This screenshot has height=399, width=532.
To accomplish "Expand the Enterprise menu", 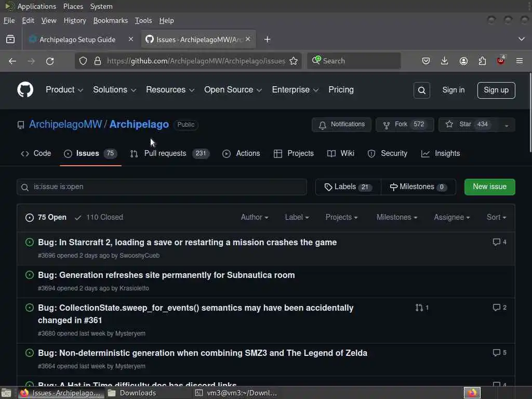I will click(x=295, y=90).
